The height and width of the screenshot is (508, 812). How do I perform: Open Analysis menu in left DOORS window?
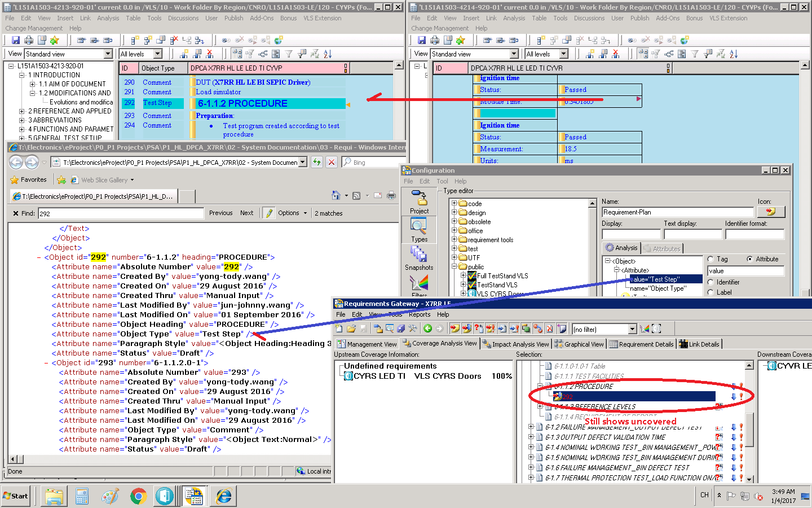pos(108,18)
